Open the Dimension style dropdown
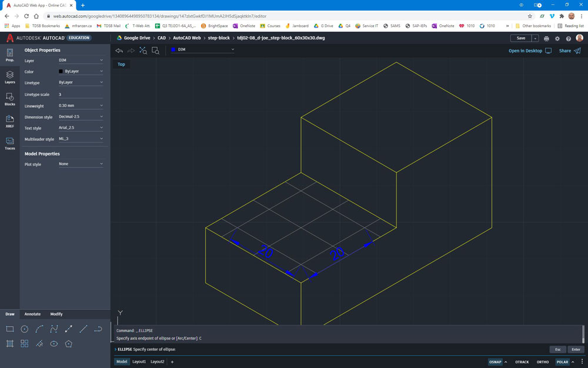The width and height of the screenshot is (588, 368). [81, 117]
